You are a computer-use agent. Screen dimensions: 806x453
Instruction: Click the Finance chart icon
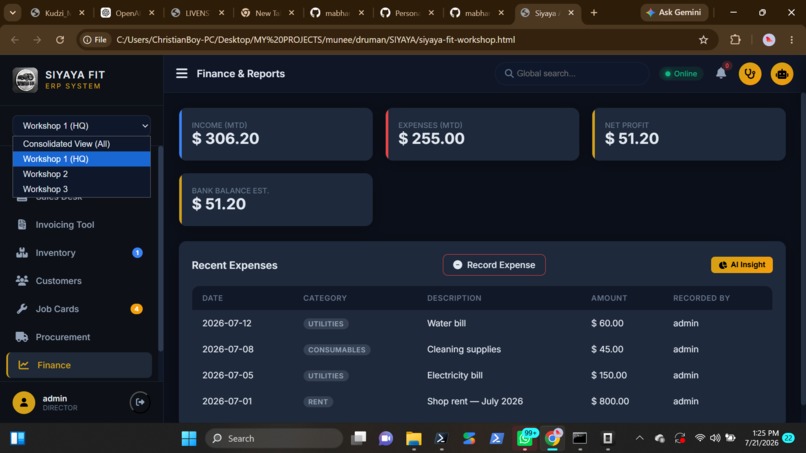click(x=24, y=365)
